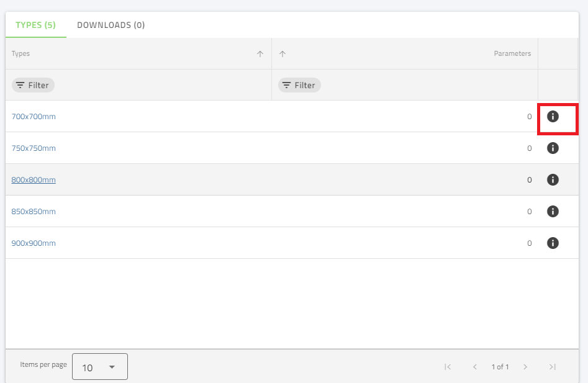Viewport: 588px width, 383px height.
Task: Jump to the last page of results
Action: pos(553,367)
